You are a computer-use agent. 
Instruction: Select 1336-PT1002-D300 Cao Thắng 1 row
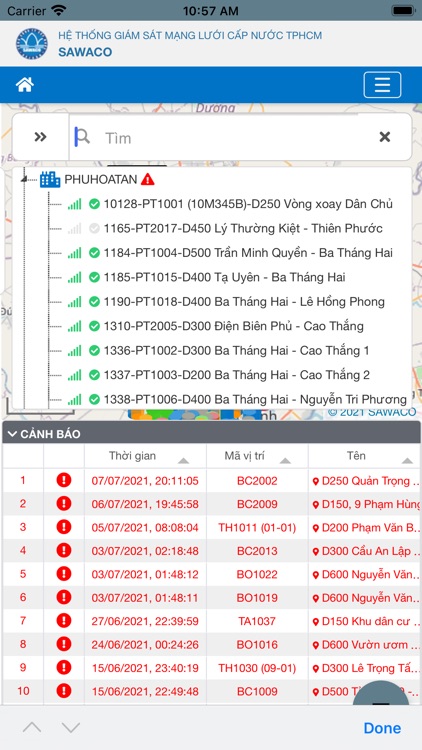[x=236, y=351]
